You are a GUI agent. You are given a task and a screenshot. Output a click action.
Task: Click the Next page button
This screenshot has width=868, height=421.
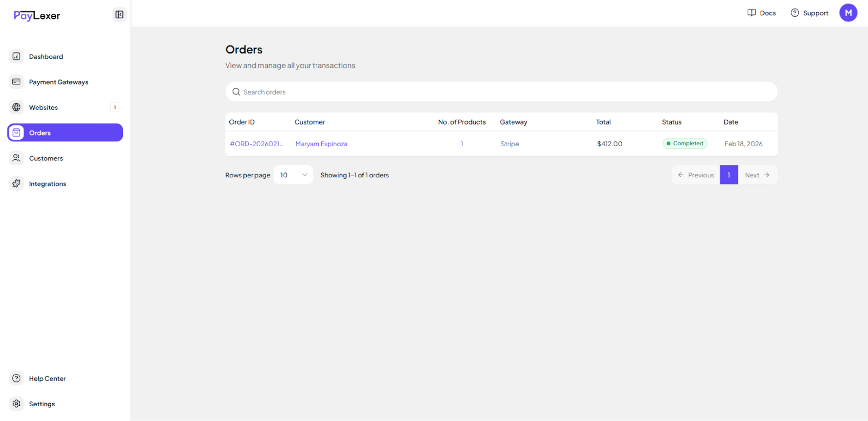(757, 175)
